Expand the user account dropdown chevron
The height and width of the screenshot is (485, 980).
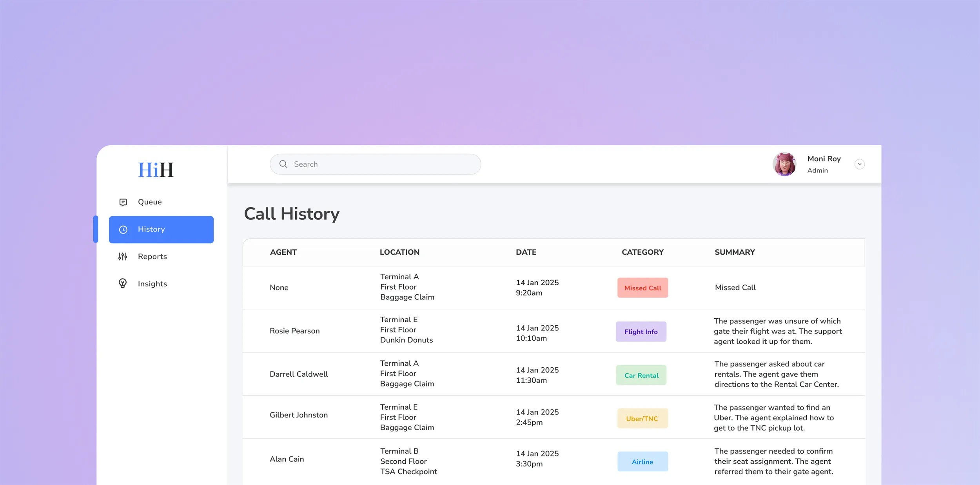[x=860, y=164]
